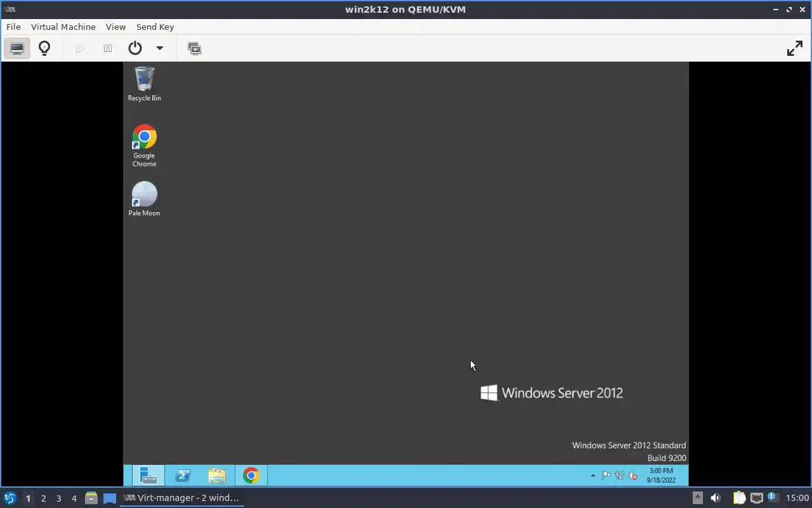Open the host file manager launcher
This screenshot has height=508, width=812.
[91, 498]
